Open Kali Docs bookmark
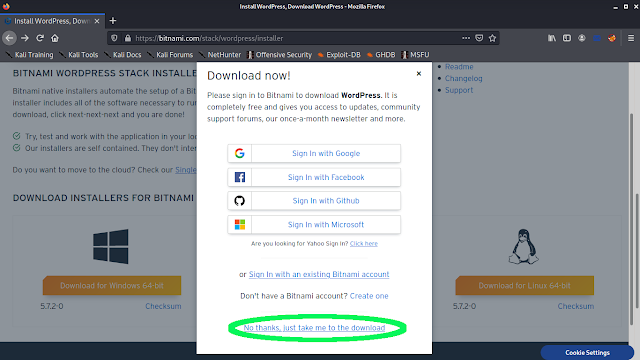The width and height of the screenshot is (640, 360). click(123, 55)
